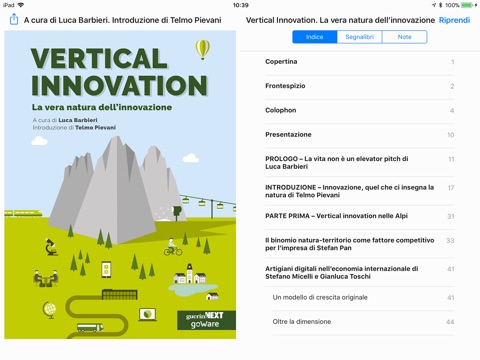Select subsection Un modello di crescita originale
480x360 pixels.
click(363, 297)
